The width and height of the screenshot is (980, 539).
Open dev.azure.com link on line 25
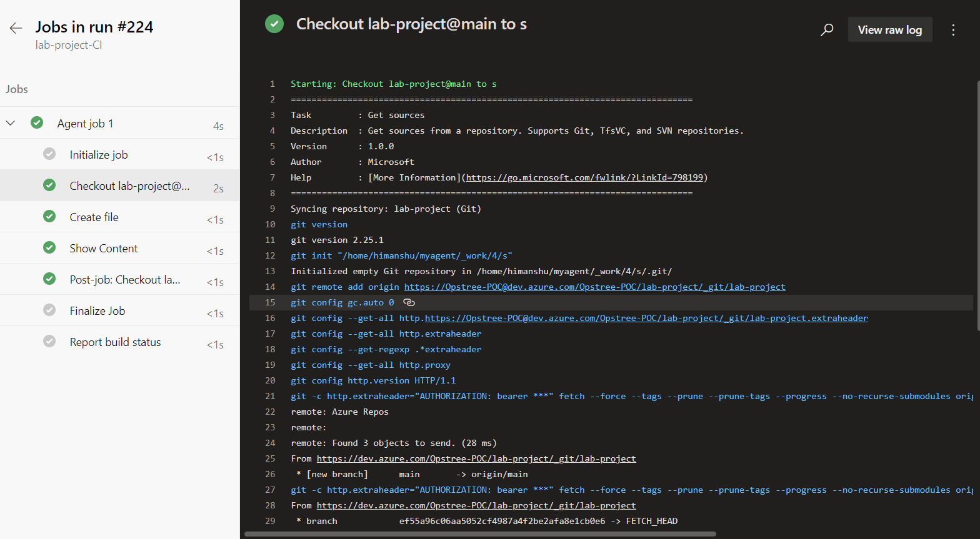(x=476, y=458)
